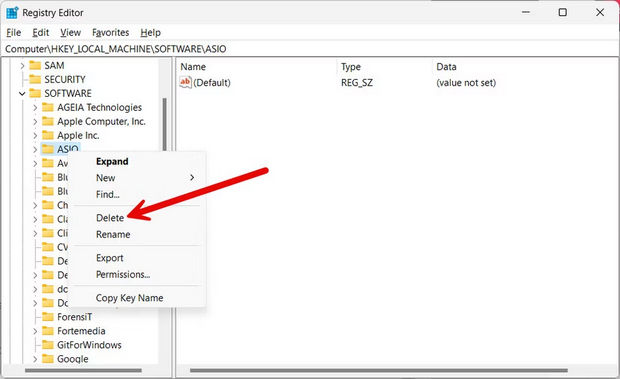Image resolution: width=620 pixels, height=379 pixels.
Task: Click the Apple Inc. folder icon
Action: [x=48, y=135]
